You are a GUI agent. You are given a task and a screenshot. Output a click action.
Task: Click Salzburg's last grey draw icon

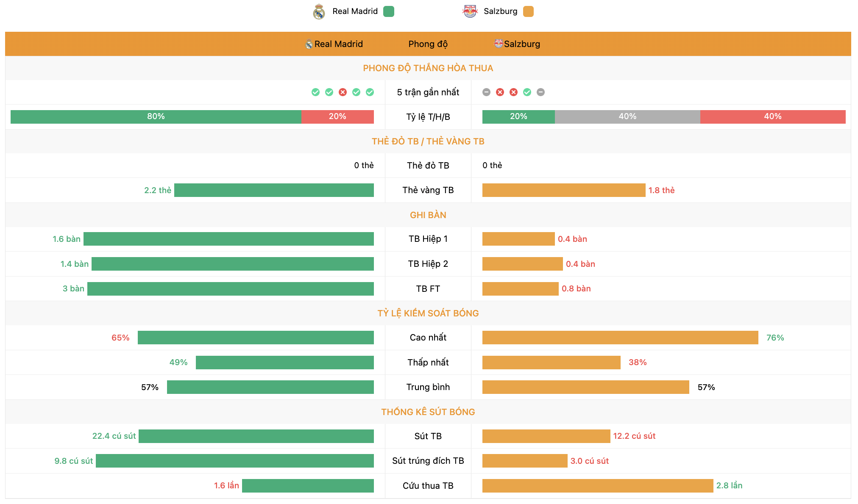point(540,92)
